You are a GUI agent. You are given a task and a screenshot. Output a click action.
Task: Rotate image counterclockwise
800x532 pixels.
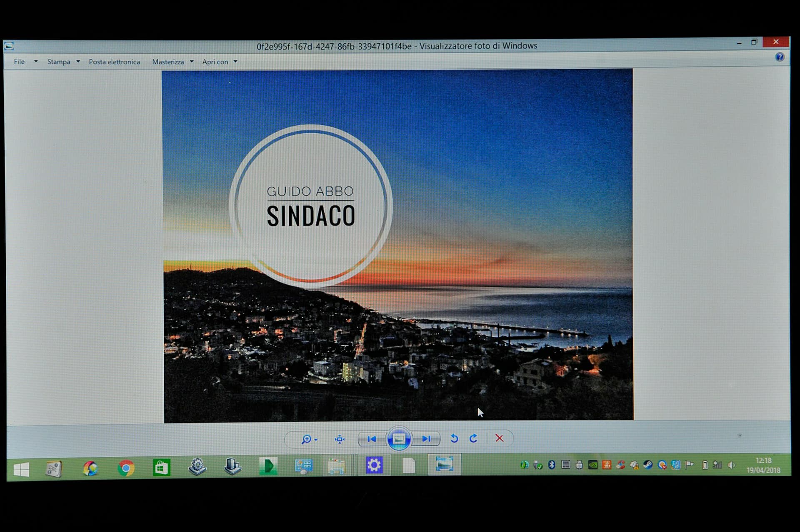pyautogui.click(x=454, y=438)
